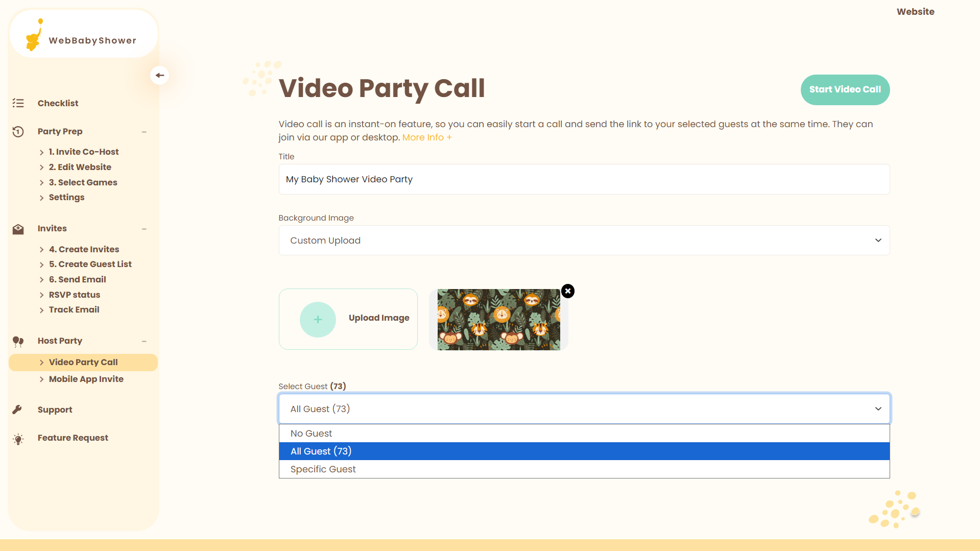Screen dimensions: 980x551
Task: Click Upload Image button
Action: coord(348,319)
